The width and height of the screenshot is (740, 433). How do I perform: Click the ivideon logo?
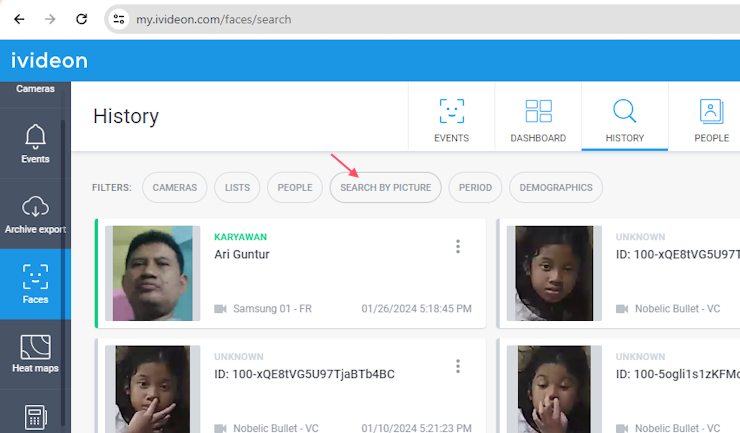pyautogui.click(x=50, y=61)
